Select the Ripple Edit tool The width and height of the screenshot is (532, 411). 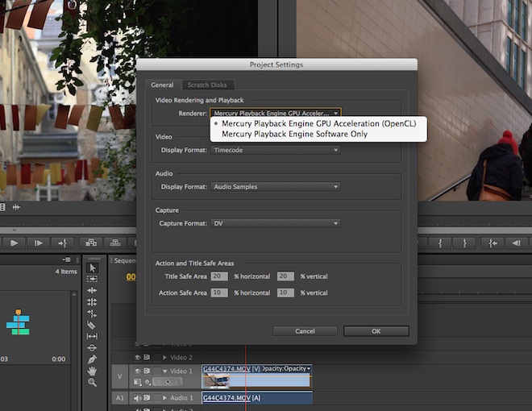(92, 290)
